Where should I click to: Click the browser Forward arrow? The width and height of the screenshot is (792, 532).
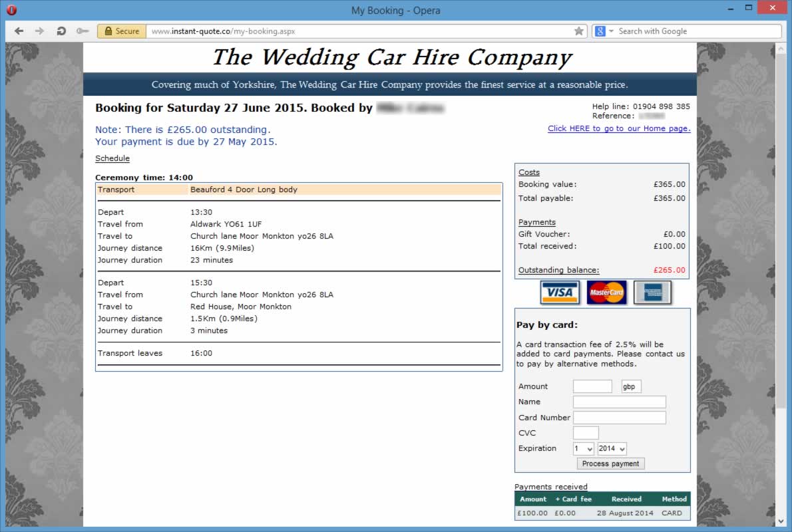(39, 31)
